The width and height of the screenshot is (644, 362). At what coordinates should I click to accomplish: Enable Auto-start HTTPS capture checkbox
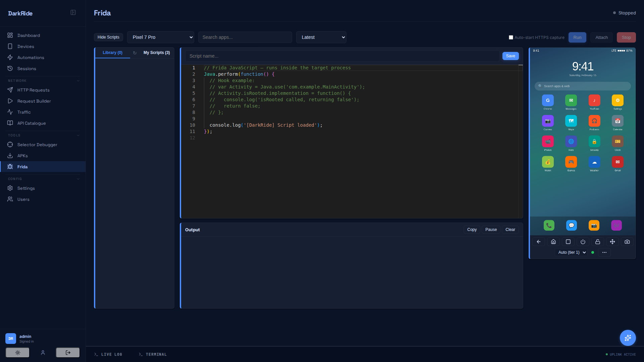coord(511,38)
